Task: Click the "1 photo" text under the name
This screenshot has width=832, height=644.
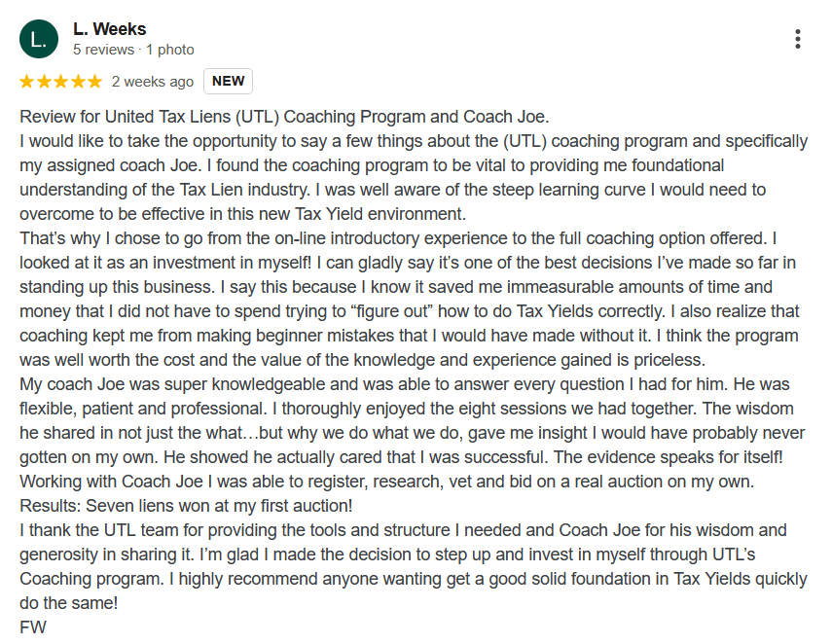Action: tap(169, 50)
